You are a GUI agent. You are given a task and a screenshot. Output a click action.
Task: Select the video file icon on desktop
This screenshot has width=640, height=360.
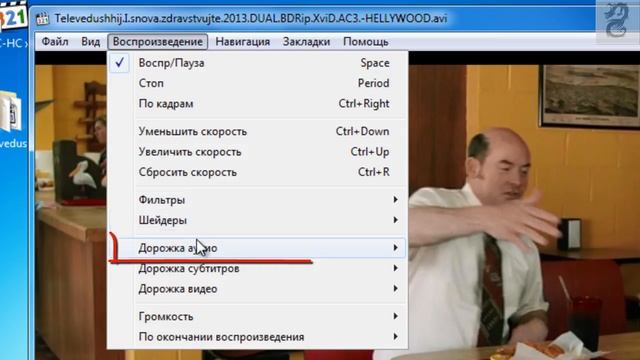[11, 111]
